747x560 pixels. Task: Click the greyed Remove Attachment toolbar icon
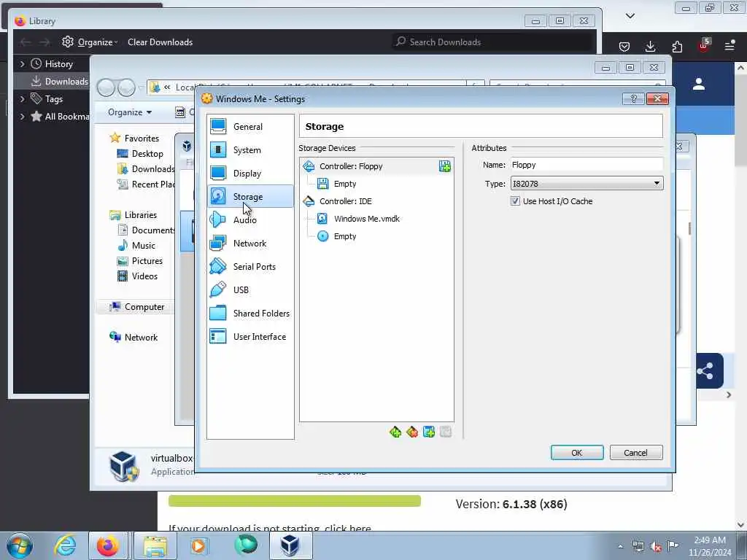(x=446, y=432)
